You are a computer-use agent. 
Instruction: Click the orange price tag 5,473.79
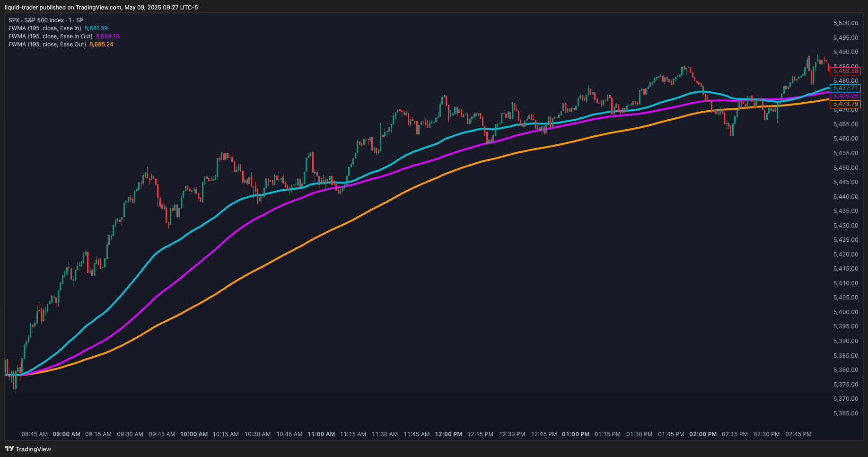(845, 104)
